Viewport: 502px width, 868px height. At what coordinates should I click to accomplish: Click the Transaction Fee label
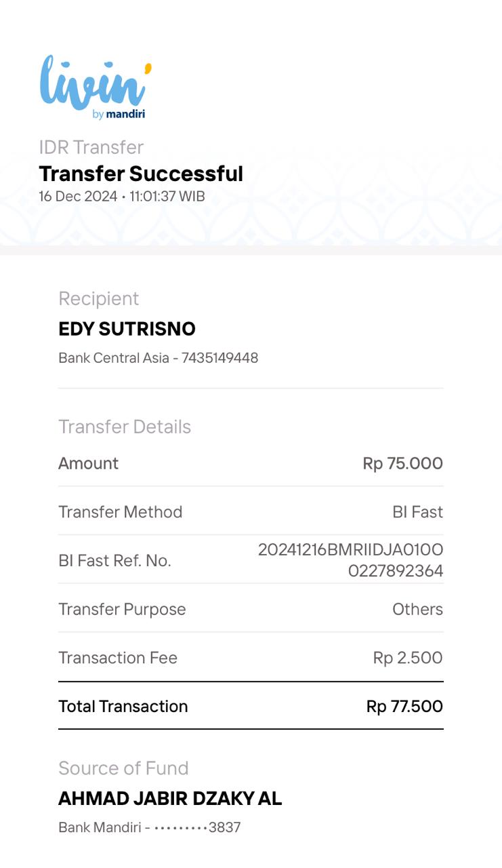pyautogui.click(x=118, y=658)
